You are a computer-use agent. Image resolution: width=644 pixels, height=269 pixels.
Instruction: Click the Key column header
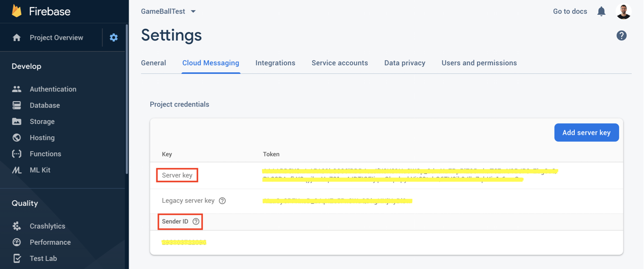point(167,154)
